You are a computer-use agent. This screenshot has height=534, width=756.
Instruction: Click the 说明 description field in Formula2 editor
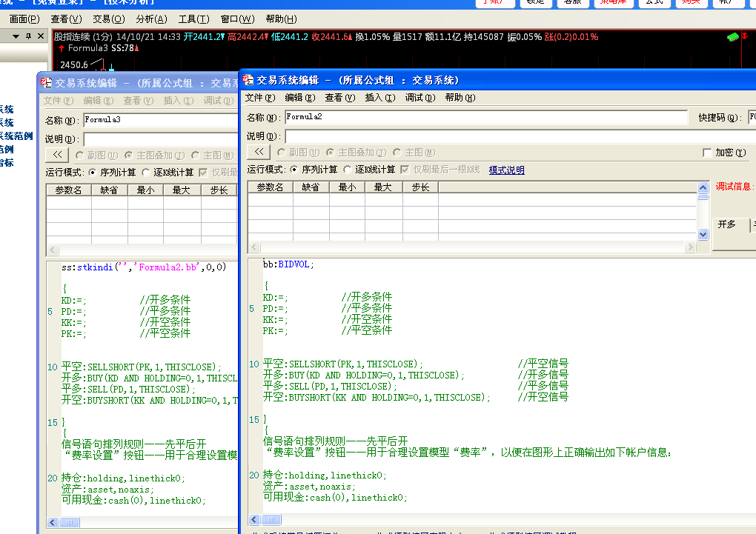point(520,136)
